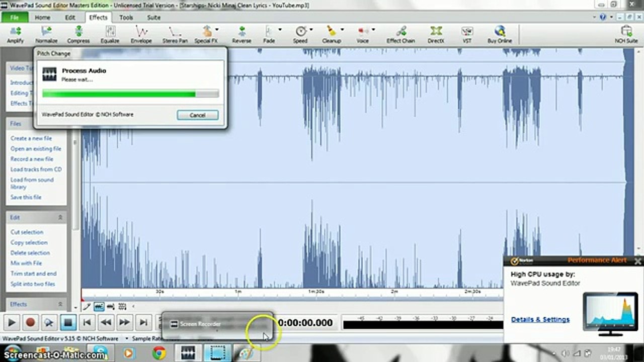Viewport: 644px width, 362px height.
Task: Open the Paint taskbar icon
Action: [x=247, y=353]
